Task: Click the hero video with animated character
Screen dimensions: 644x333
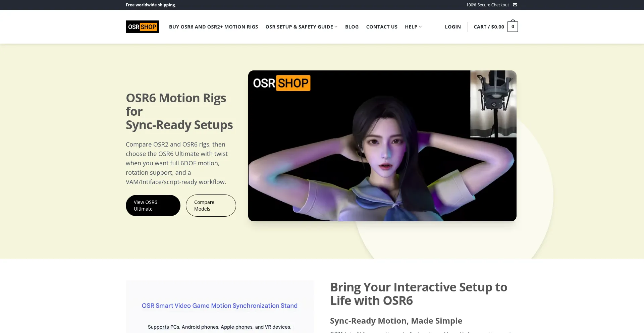Action: click(382, 146)
